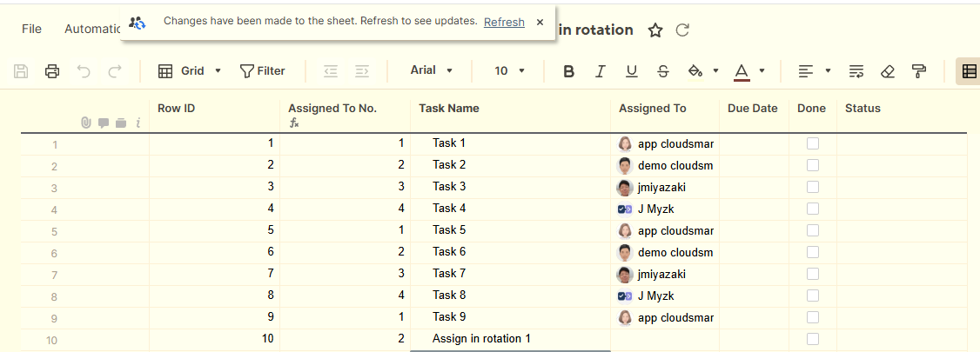Open the Arial font dropdown

[x=432, y=71]
